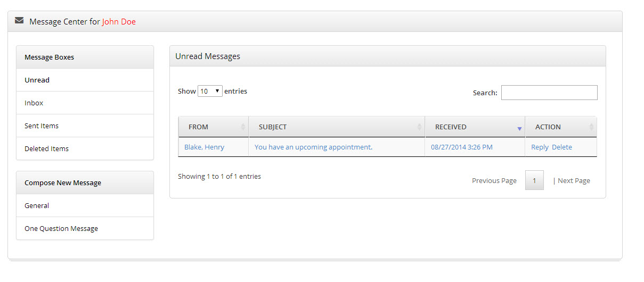This screenshot has width=644, height=282.
Task: Open the Show entries count dropdown
Action: pos(210,91)
